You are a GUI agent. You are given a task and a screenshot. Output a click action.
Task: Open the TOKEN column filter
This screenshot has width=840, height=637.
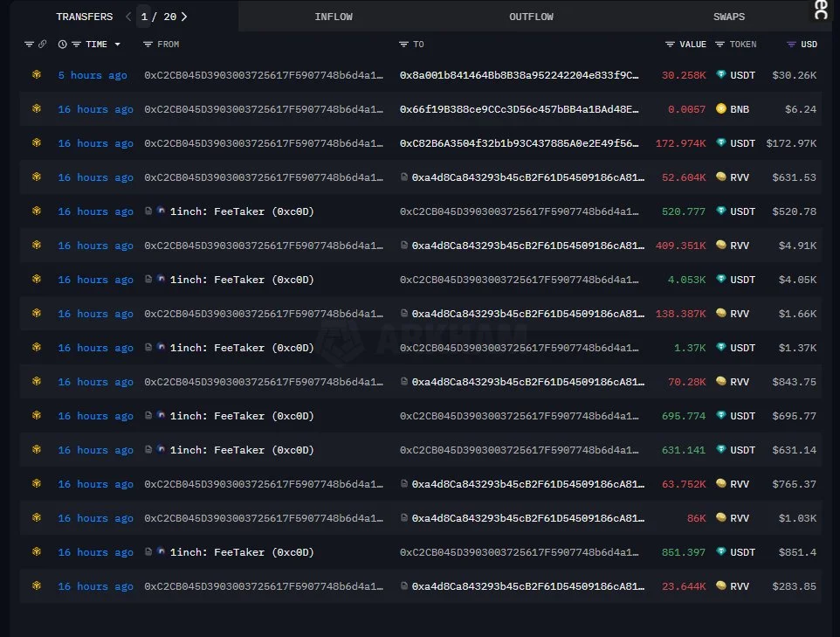tap(720, 45)
